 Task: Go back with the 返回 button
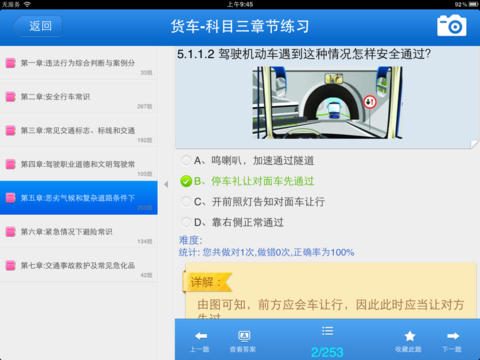pyautogui.click(x=39, y=26)
